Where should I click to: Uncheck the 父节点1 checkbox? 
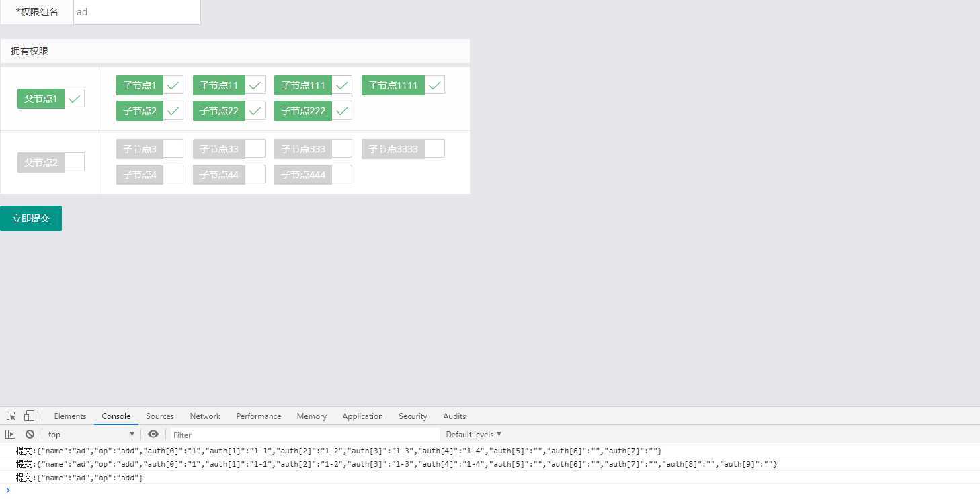coord(51,99)
